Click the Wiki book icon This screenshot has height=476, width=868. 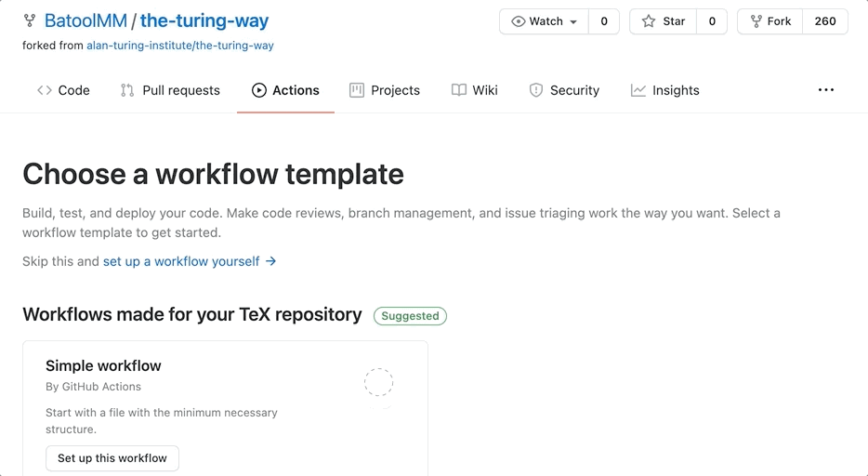(x=459, y=90)
